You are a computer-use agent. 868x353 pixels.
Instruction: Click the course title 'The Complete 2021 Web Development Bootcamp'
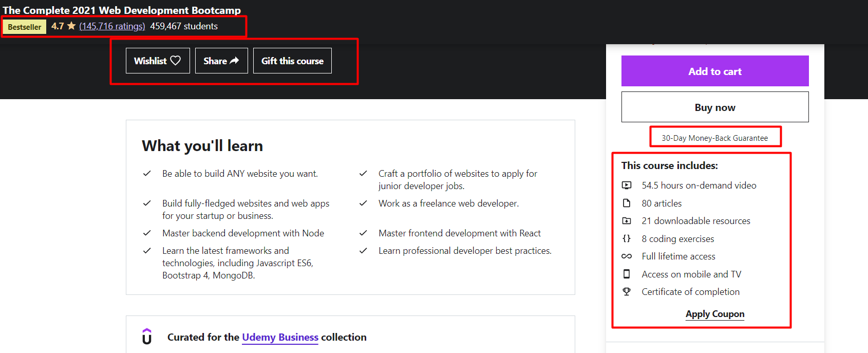122,10
